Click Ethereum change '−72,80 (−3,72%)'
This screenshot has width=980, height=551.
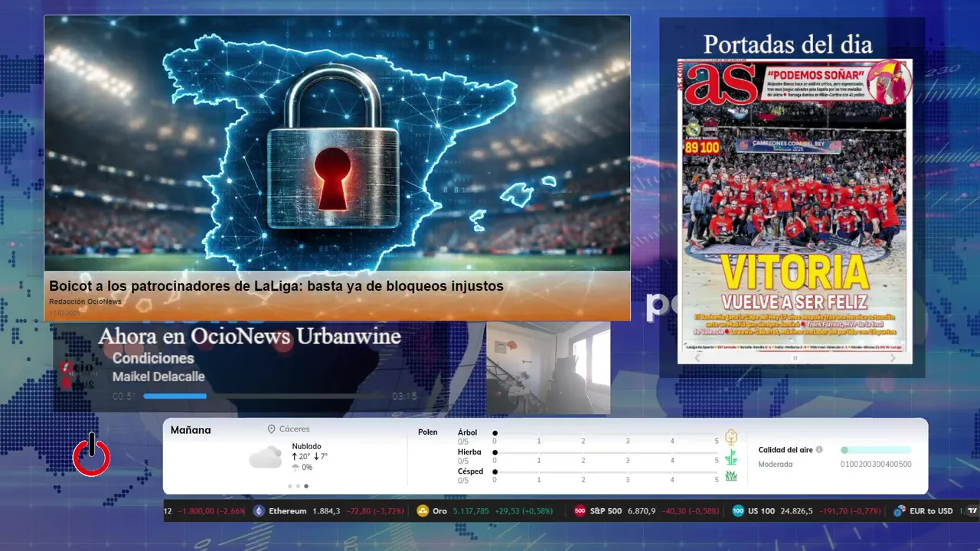tap(375, 511)
